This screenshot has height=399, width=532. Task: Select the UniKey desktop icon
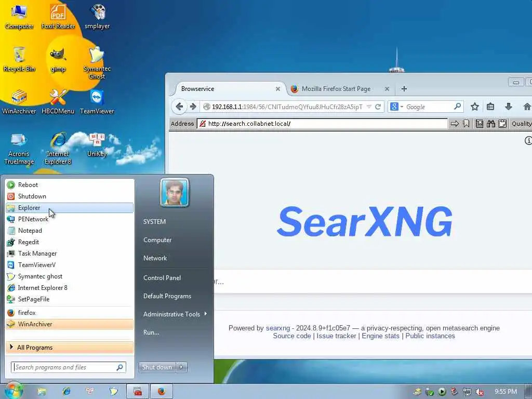point(97,145)
